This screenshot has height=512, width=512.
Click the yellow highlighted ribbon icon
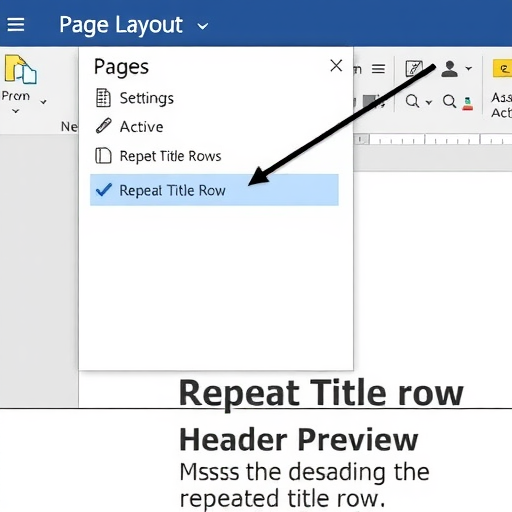coord(502,69)
